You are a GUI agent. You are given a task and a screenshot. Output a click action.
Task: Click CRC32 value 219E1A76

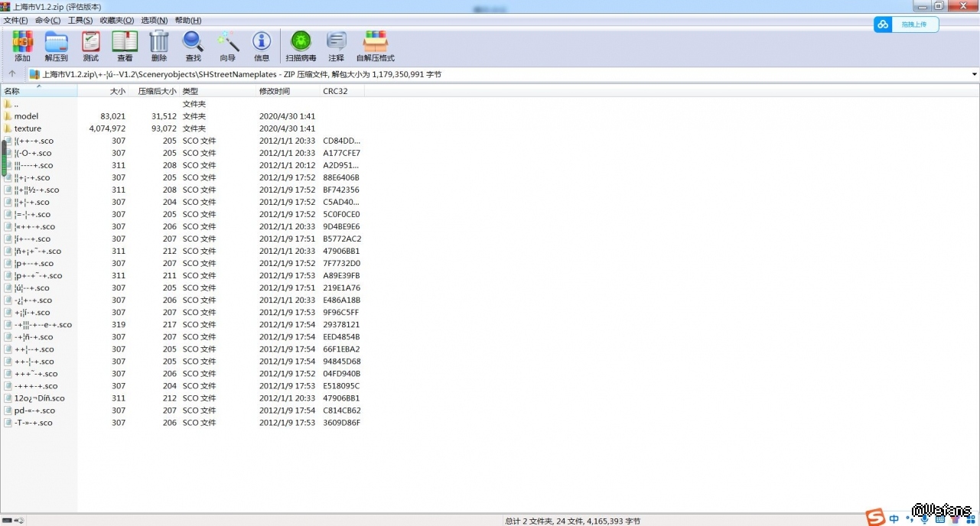click(341, 287)
